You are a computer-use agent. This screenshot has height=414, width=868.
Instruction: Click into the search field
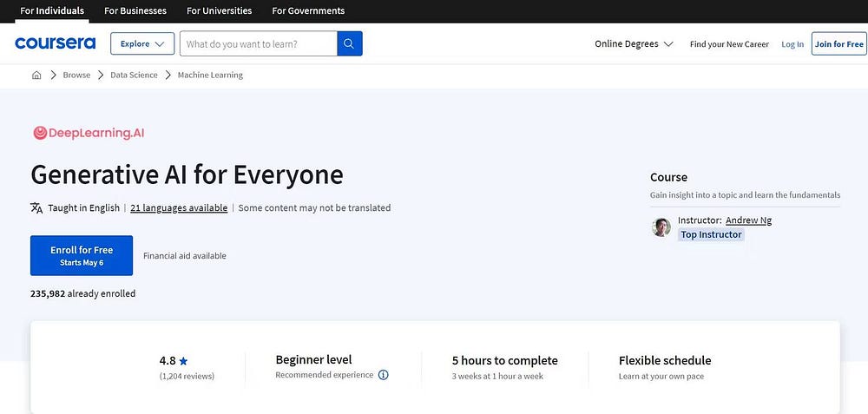(x=259, y=43)
